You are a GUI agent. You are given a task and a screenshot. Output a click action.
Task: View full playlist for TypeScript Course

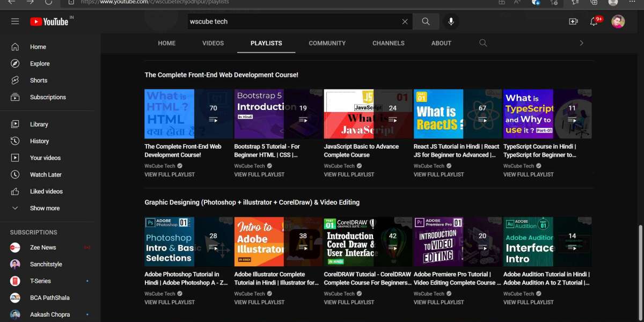(528, 174)
